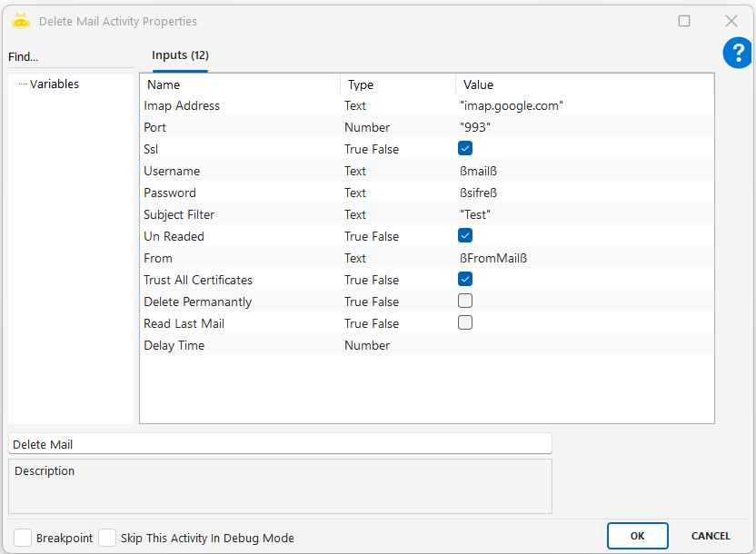The height and width of the screenshot is (554, 756).
Task: Disable Trust All Certificates checkbox
Action: (465, 280)
